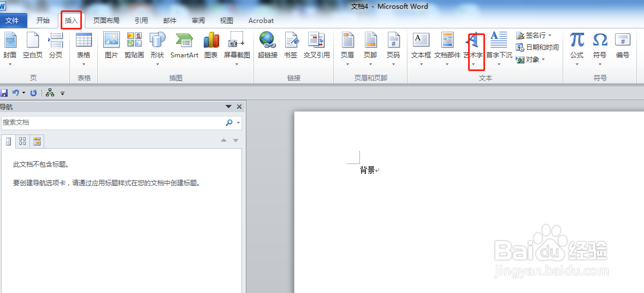Insert a hyperlink (超链接)
This screenshot has width=644, height=293.
[x=268, y=46]
